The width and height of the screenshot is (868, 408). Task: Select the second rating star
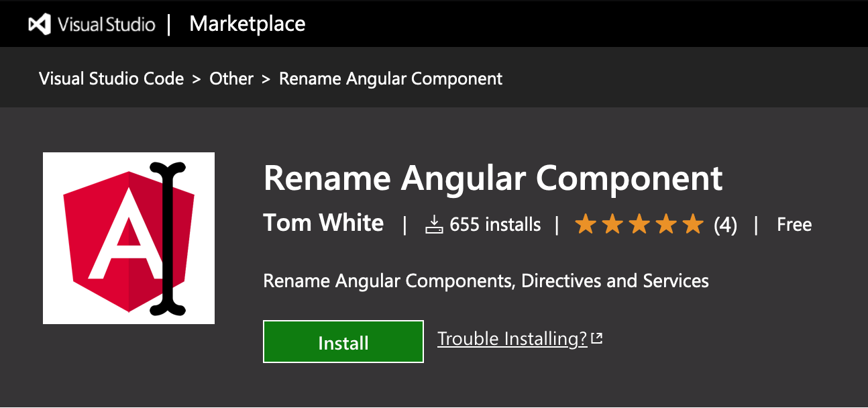(x=612, y=224)
